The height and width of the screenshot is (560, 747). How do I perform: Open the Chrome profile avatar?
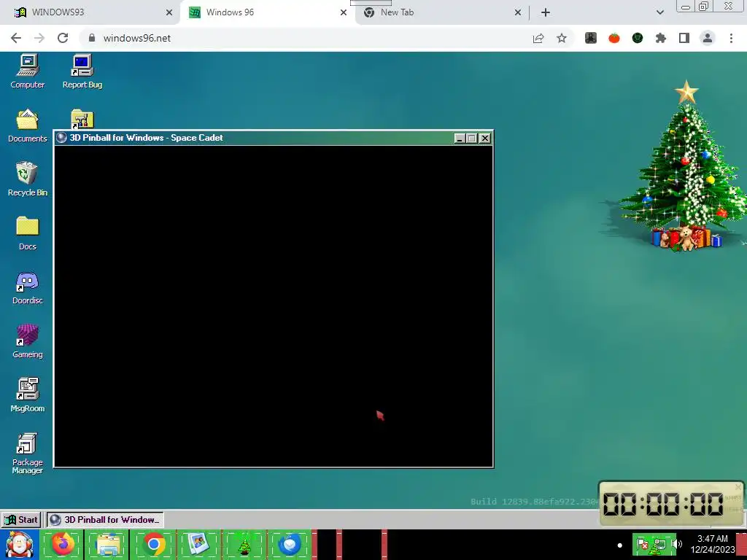708,38
